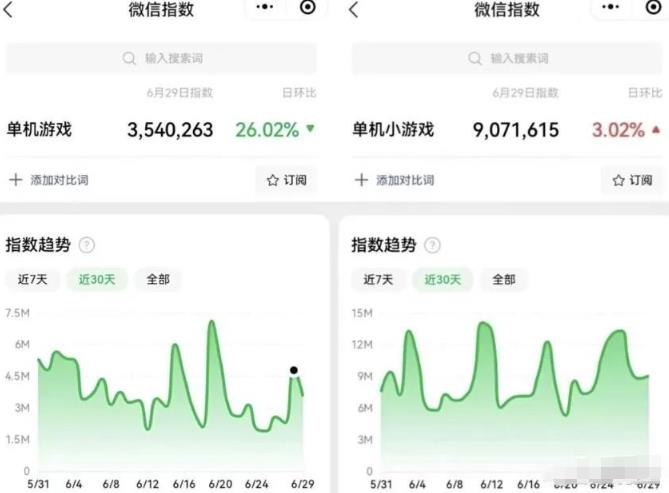Focus the left panel search keyword field
669x493 pixels.
tap(161, 58)
